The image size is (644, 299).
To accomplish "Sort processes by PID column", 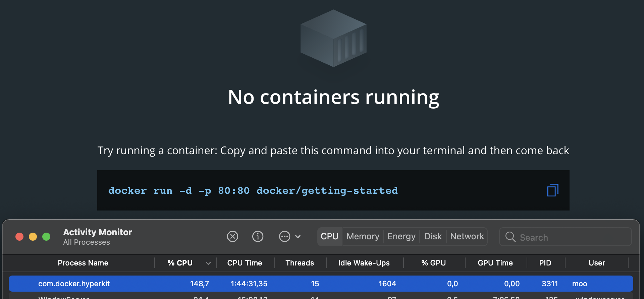I will [x=545, y=263].
